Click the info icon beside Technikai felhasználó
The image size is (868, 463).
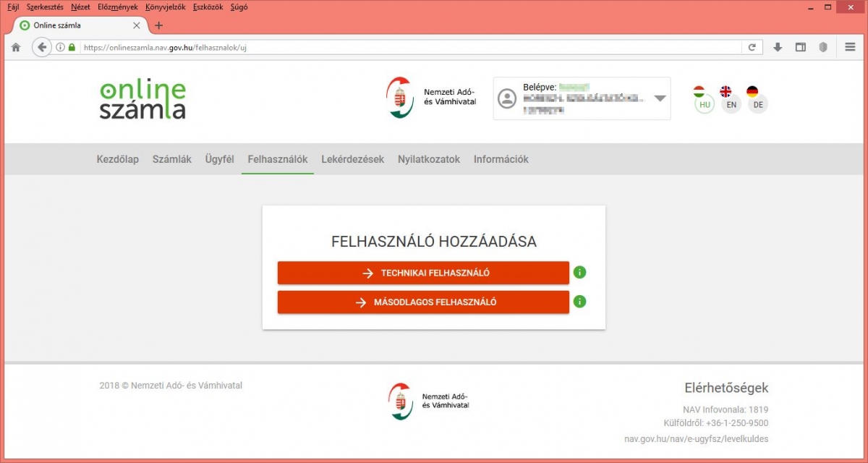[579, 273]
